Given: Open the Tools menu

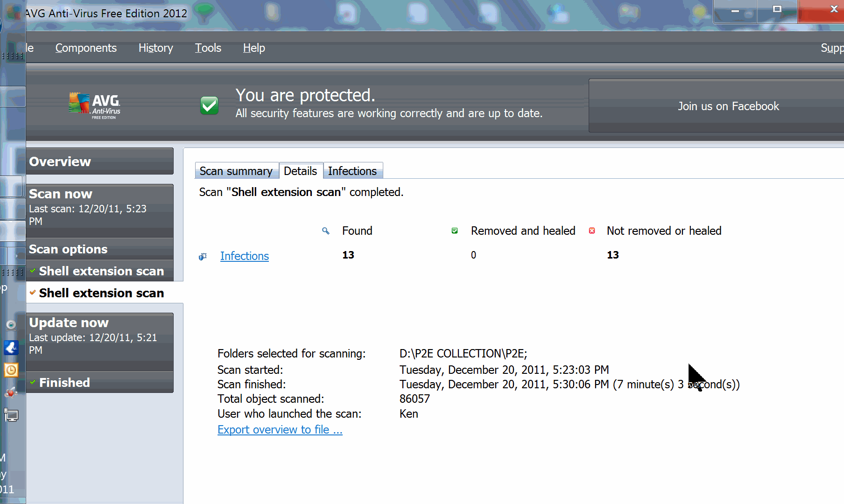Looking at the screenshot, I should tap(208, 48).
